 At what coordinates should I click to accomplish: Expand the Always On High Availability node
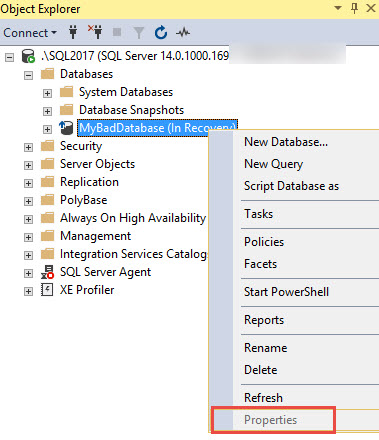[28, 219]
